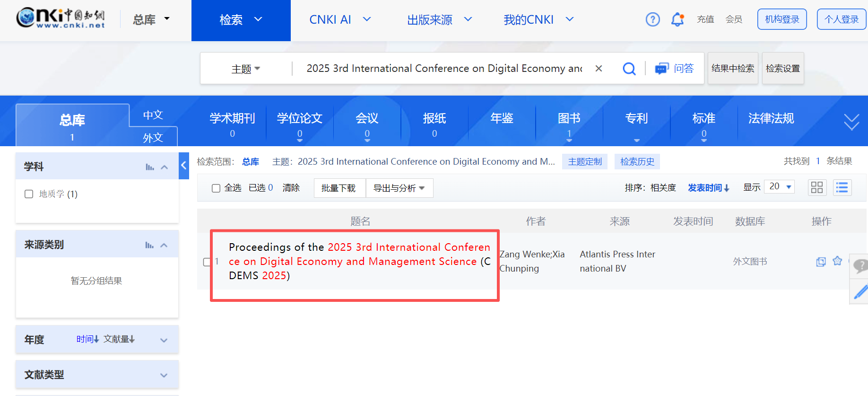
Task: Select the 总库 tab
Action: click(72, 125)
